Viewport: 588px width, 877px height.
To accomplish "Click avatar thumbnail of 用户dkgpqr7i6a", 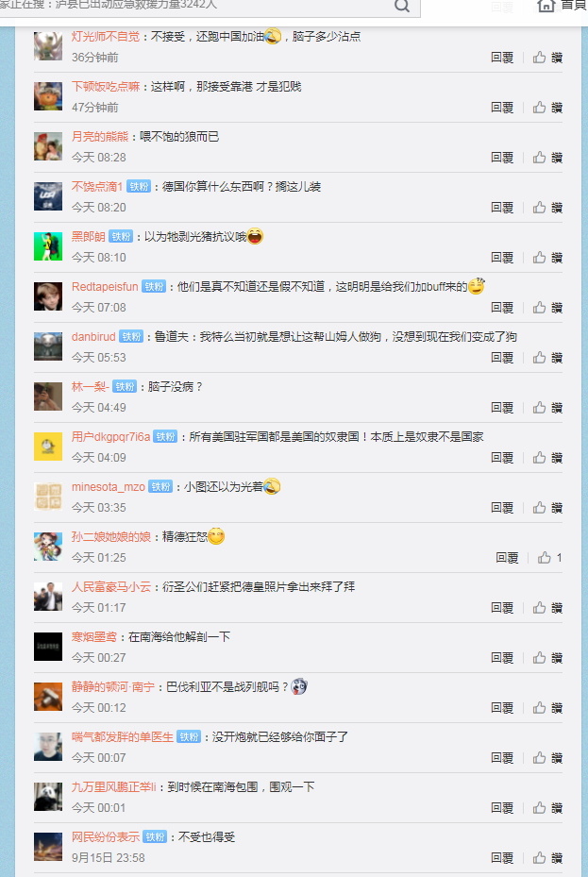I will click(48, 447).
